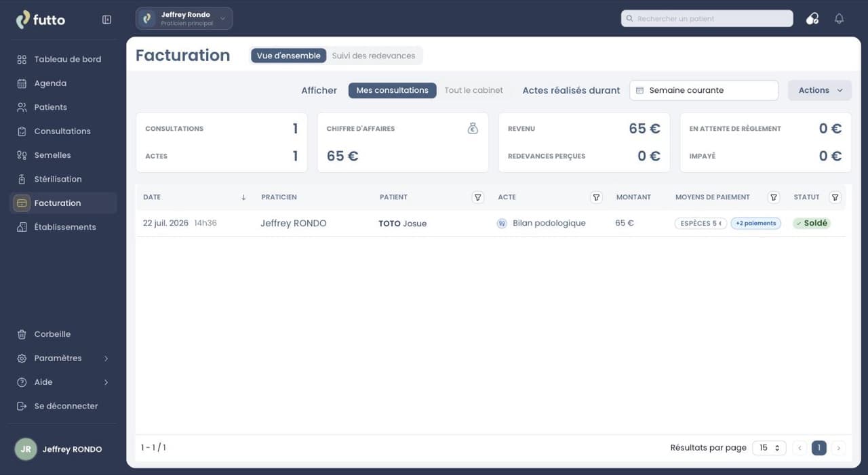This screenshot has width=868, height=475.
Task: Select Mes consultations view
Action: tap(393, 90)
